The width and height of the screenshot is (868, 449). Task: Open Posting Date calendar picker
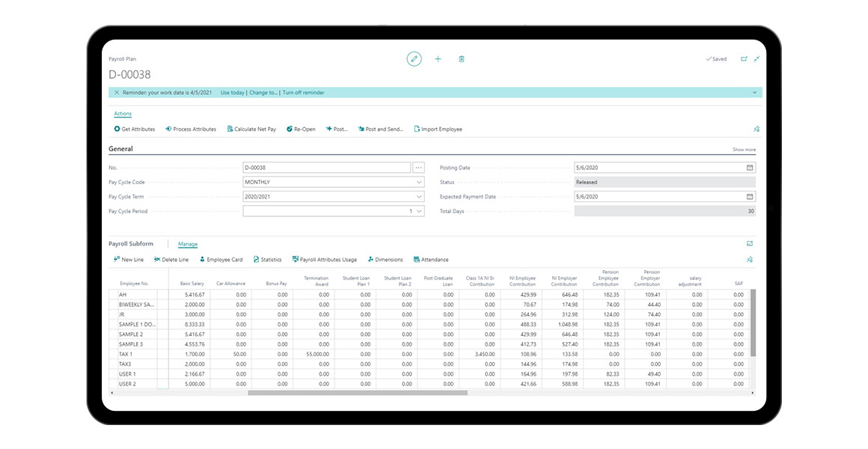[x=750, y=168]
